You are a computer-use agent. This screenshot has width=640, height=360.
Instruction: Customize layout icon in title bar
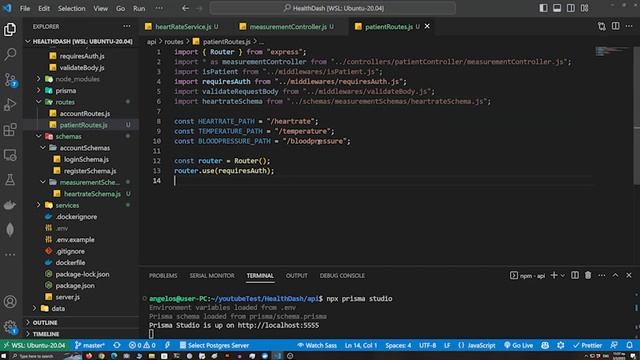coord(584,8)
